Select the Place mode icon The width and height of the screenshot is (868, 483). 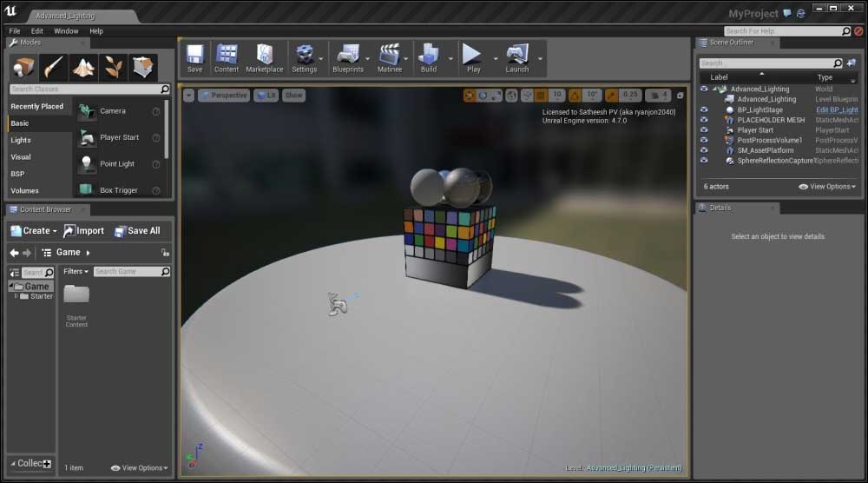(x=23, y=68)
